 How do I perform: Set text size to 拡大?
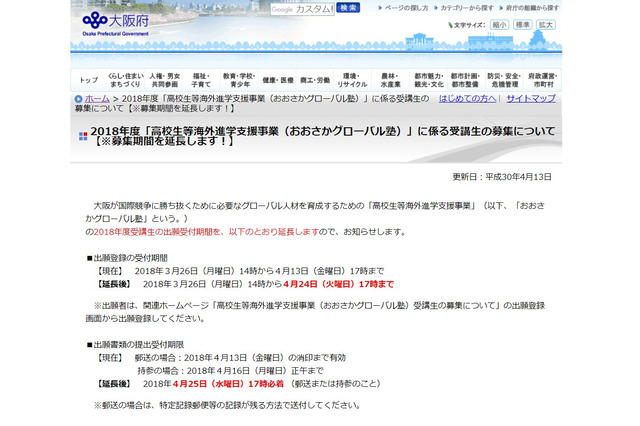coord(546,25)
